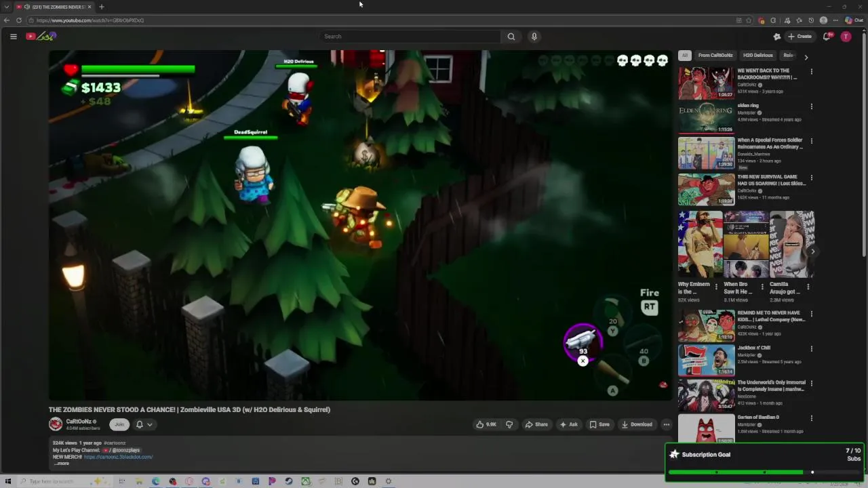Open the YouTube hamburger guide menu
Screen dimensions: 868x488
pos(13,37)
